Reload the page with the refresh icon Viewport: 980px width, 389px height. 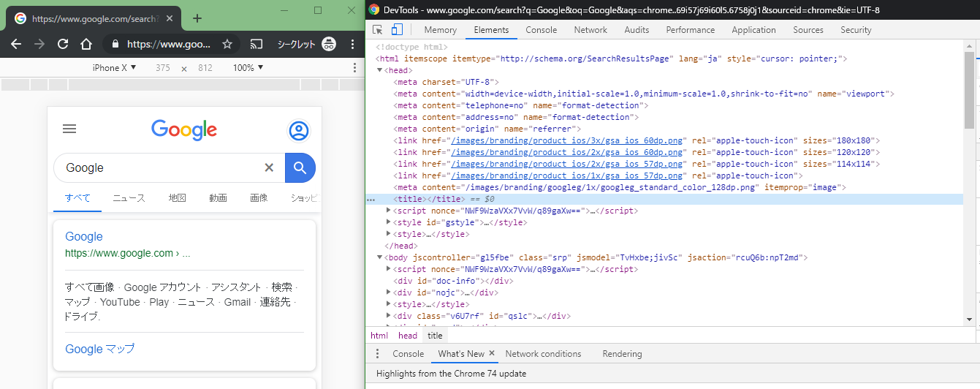point(62,44)
